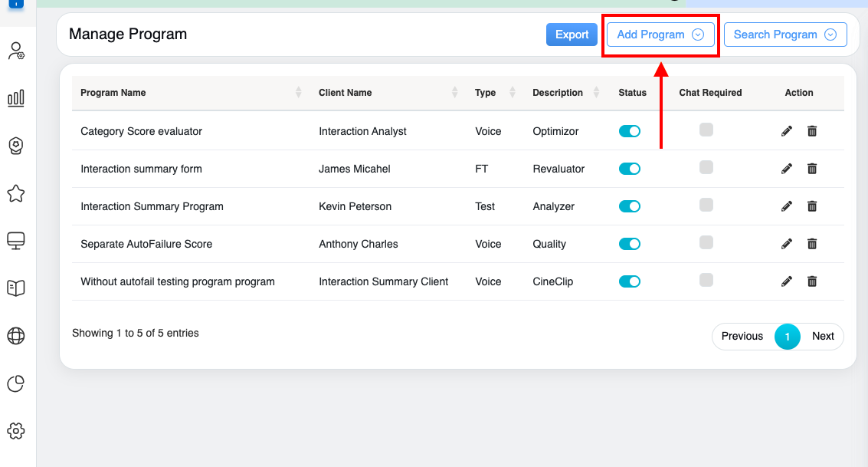Open the pie chart sidebar icon
Viewport: 868px width, 467px height.
pyautogui.click(x=16, y=383)
